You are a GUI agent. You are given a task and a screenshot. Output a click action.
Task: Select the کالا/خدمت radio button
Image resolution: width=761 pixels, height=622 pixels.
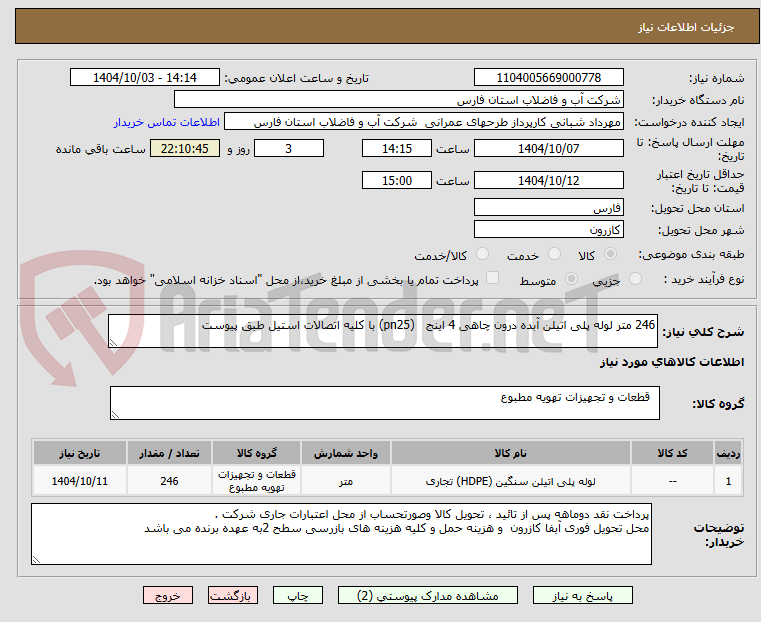click(x=482, y=254)
